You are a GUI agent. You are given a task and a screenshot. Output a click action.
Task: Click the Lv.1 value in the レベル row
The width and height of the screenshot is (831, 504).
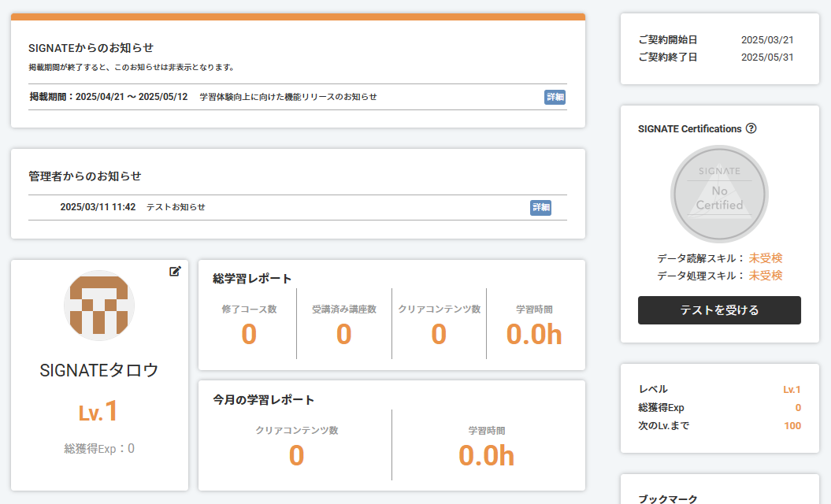792,390
